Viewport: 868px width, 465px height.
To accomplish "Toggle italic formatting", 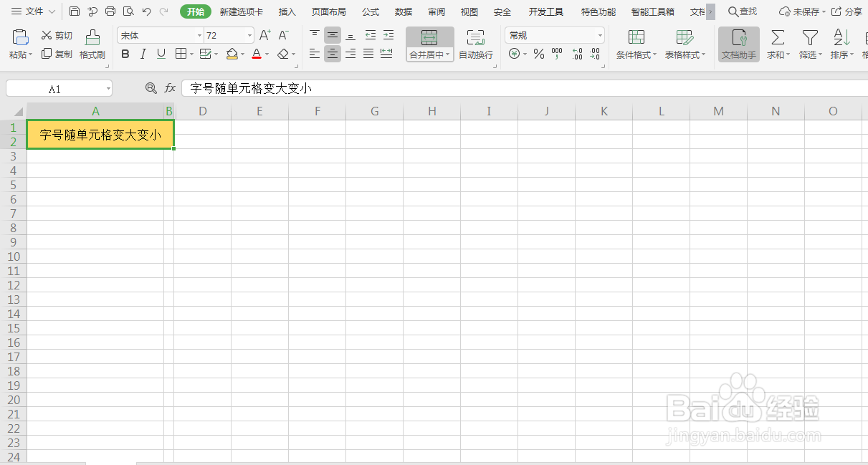I will [143, 54].
